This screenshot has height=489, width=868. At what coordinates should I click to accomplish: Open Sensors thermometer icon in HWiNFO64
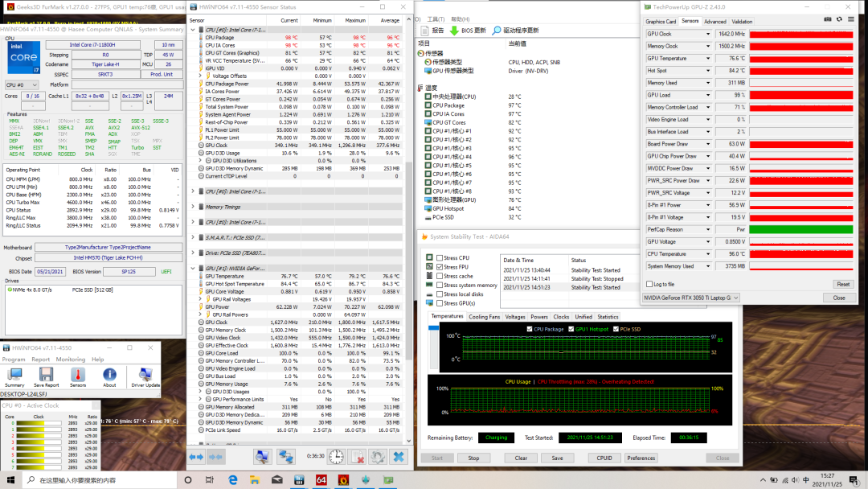[x=77, y=377]
